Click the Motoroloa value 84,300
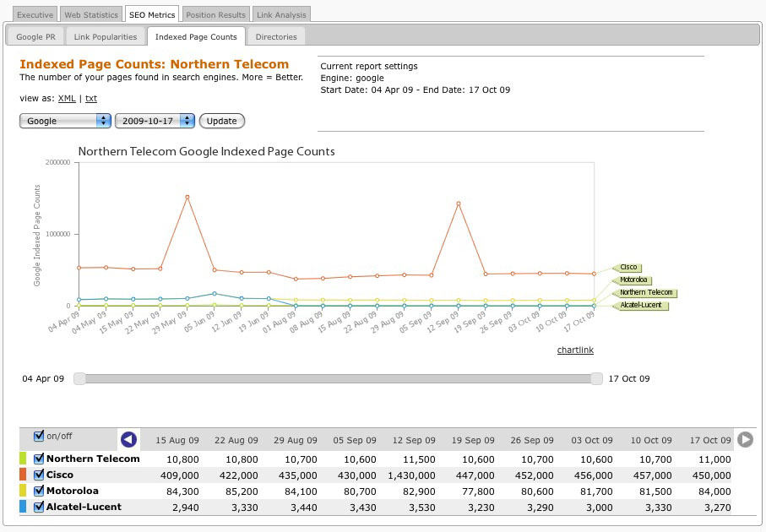Viewport: 766px width, 532px height. 182,491
